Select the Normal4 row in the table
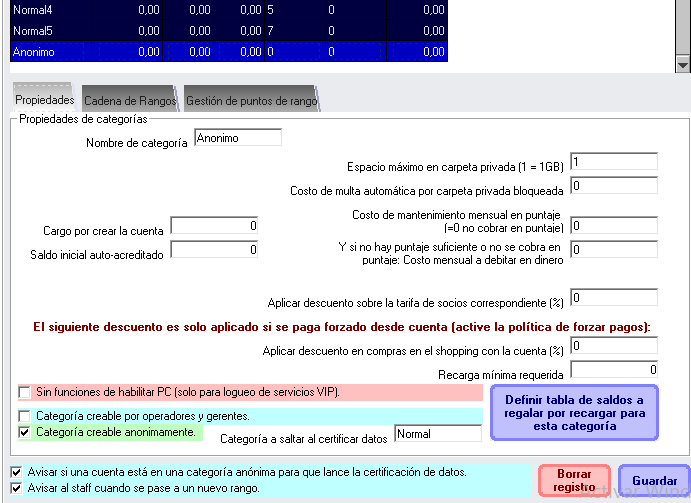 tap(229, 10)
